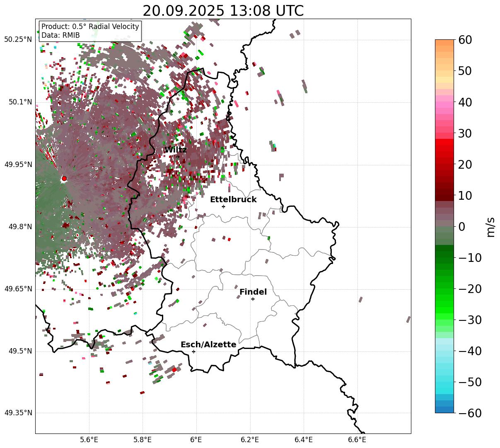The image size is (500, 448).
Task: Click the 49.8°N latitude label
Action: click(20, 227)
